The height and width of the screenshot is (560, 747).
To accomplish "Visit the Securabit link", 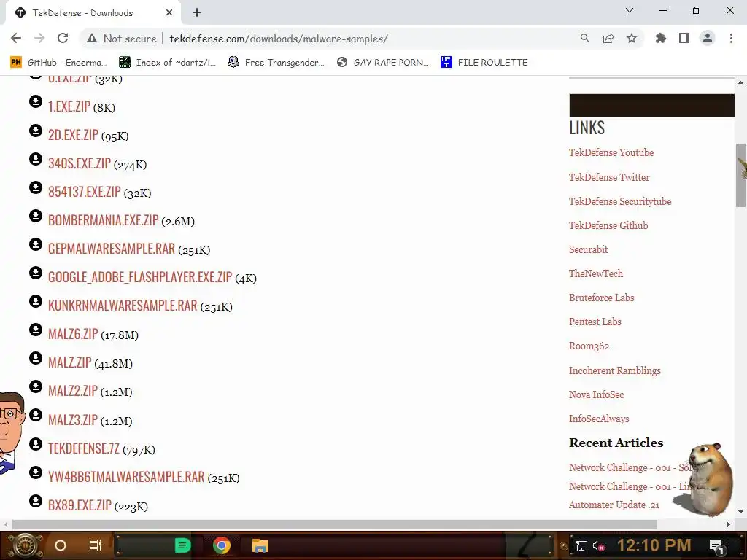I will pos(589,249).
